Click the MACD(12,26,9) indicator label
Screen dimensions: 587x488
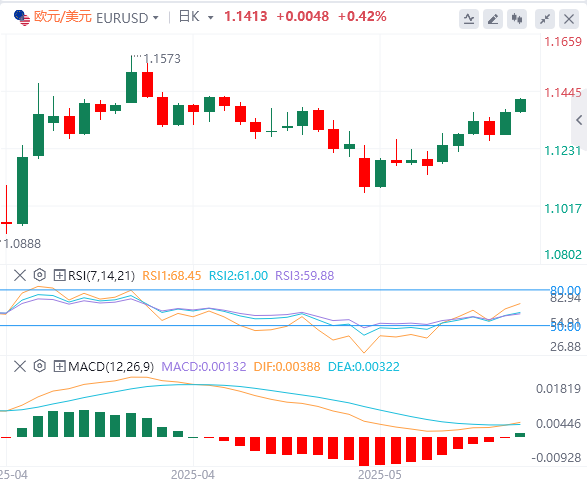point(111,366)
